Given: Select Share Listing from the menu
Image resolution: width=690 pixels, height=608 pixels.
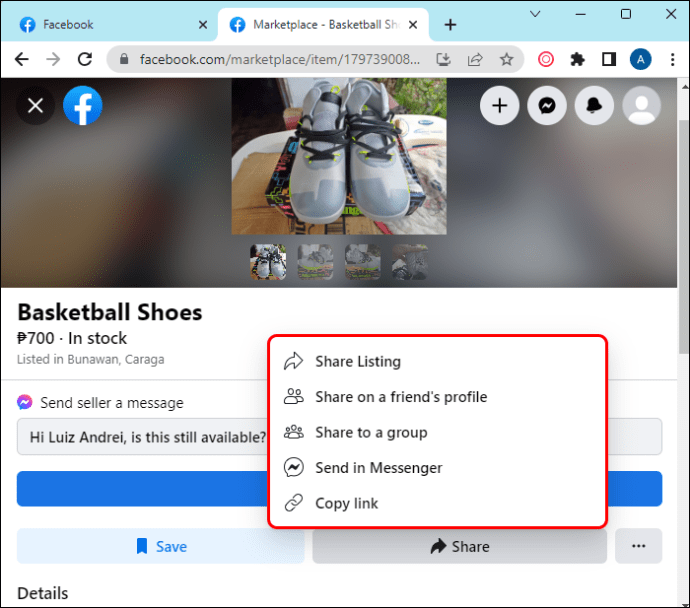Looking at the screenshot, I should (357, 361).
